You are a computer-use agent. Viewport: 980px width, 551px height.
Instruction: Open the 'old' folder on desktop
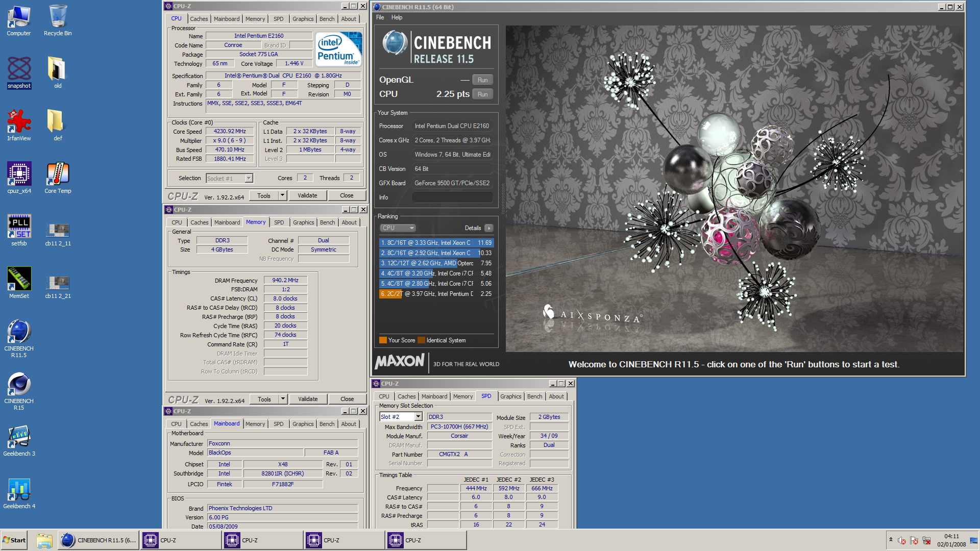click(58, 73)
